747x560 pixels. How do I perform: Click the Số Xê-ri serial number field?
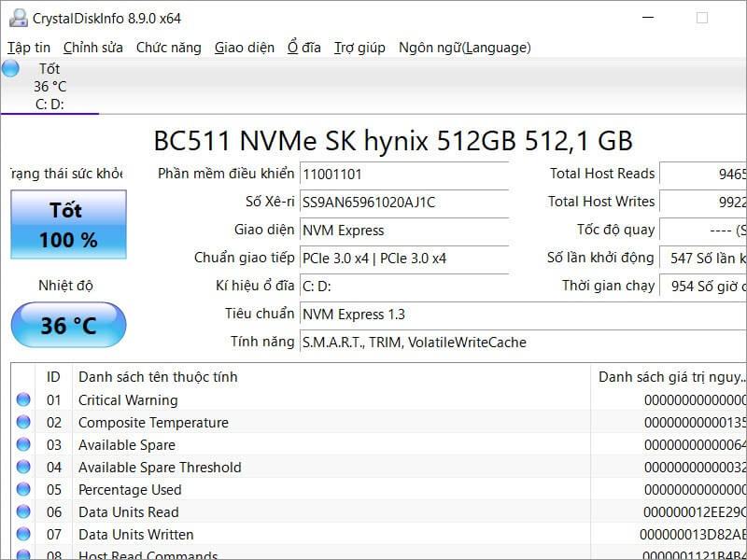(403, 202)
